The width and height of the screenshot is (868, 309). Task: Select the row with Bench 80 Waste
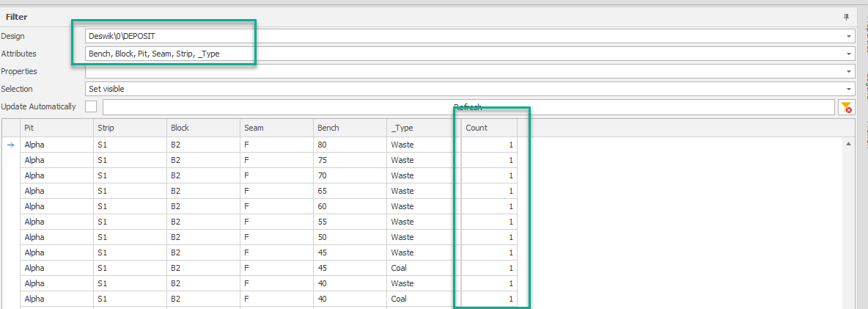click(x=349, y=145)
